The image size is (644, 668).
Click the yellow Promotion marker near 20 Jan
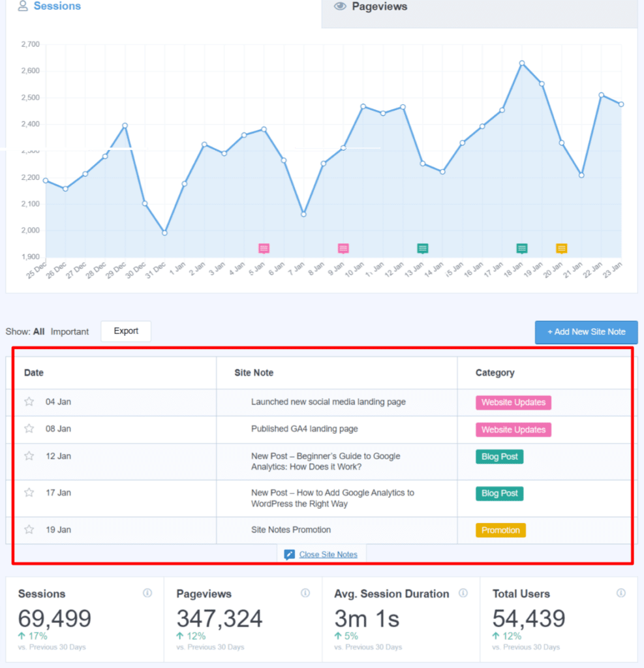561,248
